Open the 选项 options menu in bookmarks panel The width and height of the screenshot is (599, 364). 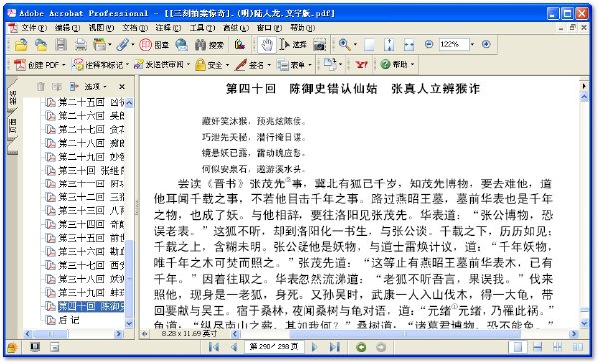click(x=95, y=87)
